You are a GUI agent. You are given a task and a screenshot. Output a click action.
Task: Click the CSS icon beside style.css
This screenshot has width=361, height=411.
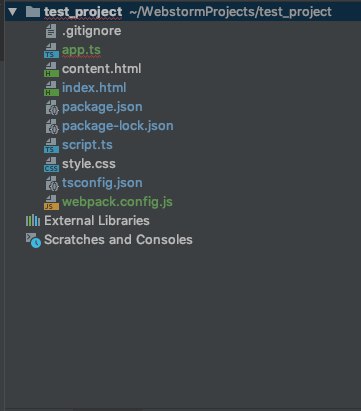51,164
